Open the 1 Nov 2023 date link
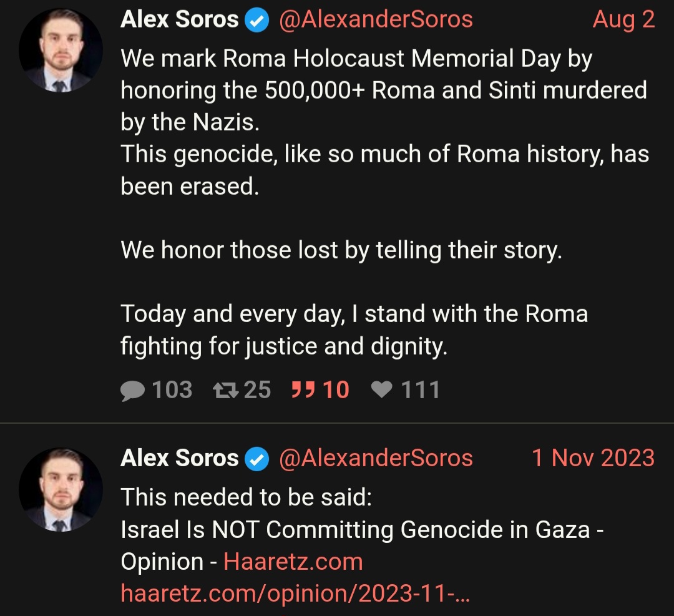Screen dimensions: 674x616 (x=593, y=458)
